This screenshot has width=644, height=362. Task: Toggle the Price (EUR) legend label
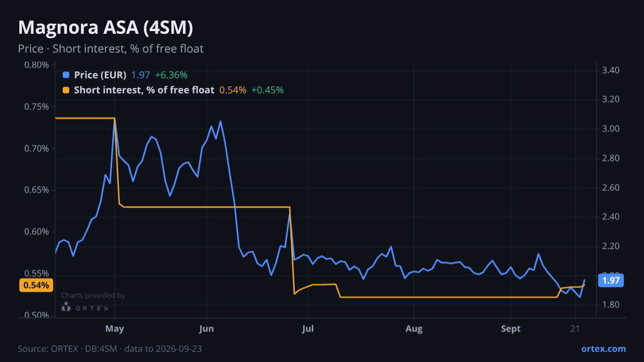[100, 75]
